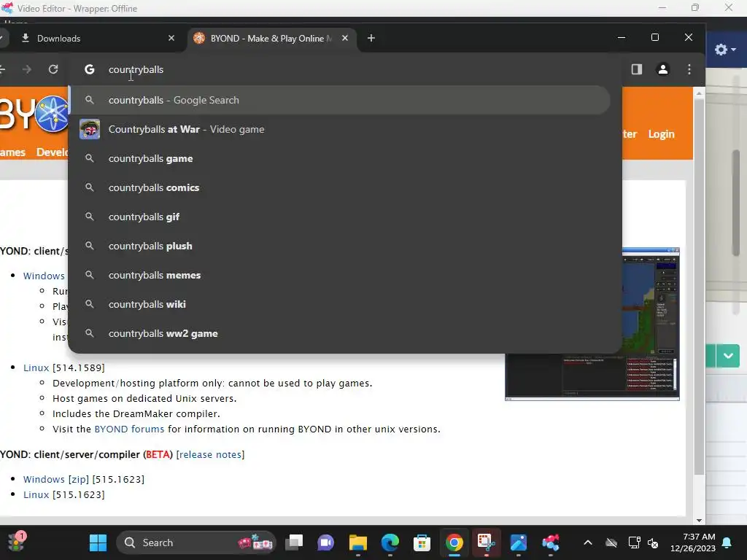
Task: Select the "countryballs memes" suggestion
Action: pyautogui.click(x=340, y=275)
